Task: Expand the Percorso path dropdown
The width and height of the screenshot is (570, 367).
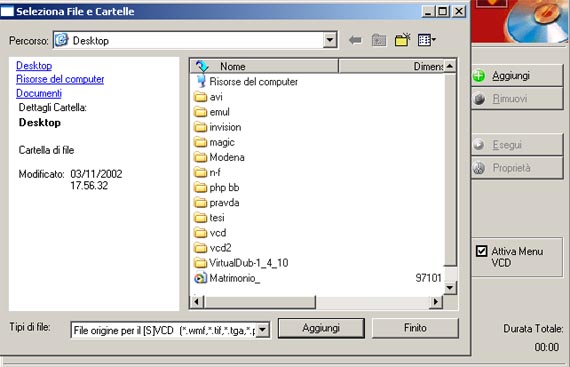Action: click(x=330, y=40)
